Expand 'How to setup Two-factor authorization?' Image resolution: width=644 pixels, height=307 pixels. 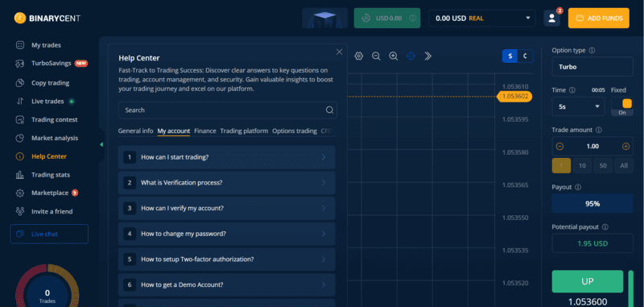[x=227, y=259]
